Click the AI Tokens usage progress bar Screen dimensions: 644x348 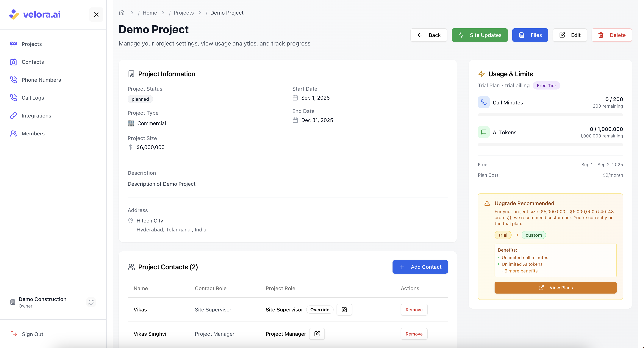pyautogui.click(x=550, y=145)
